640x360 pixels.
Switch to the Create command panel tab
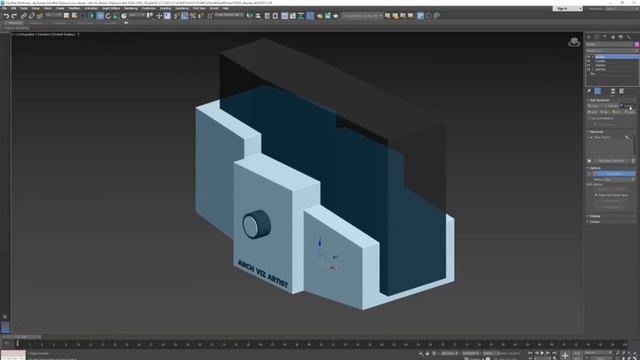(589, 37)
